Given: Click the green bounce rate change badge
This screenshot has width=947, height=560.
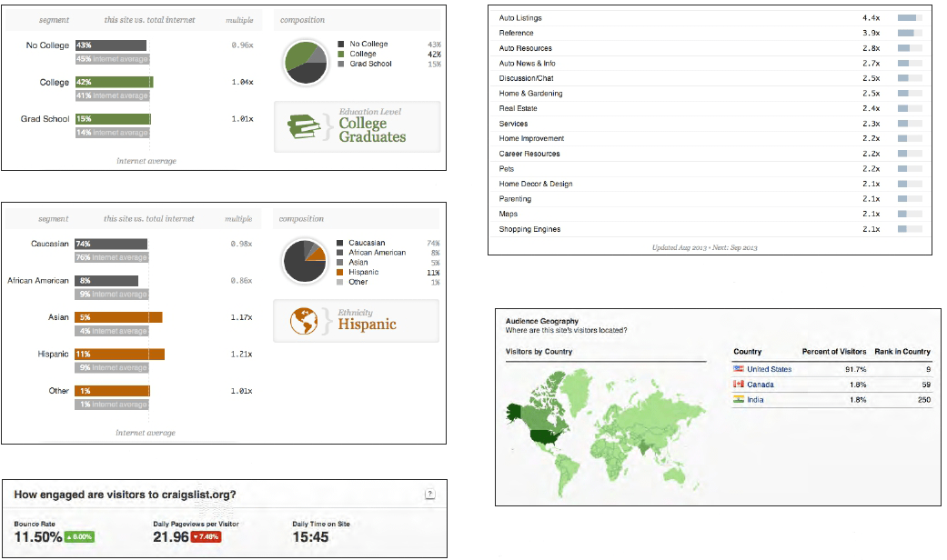Looking at the screenshot, I should [79, 536].
